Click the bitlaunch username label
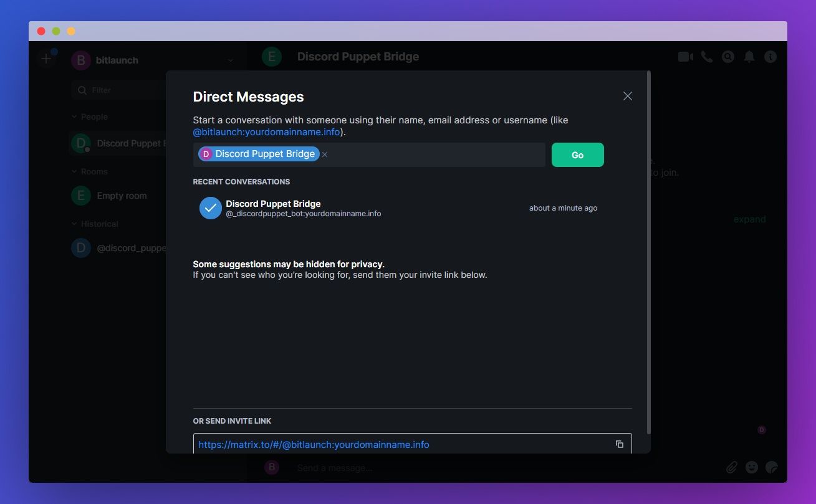Viewport: 816px width, 504px height. [x=117, y=60]
